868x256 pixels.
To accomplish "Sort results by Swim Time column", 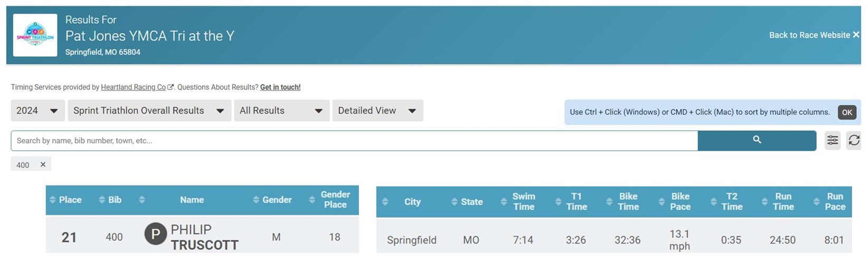I will [x=519, y=202].
